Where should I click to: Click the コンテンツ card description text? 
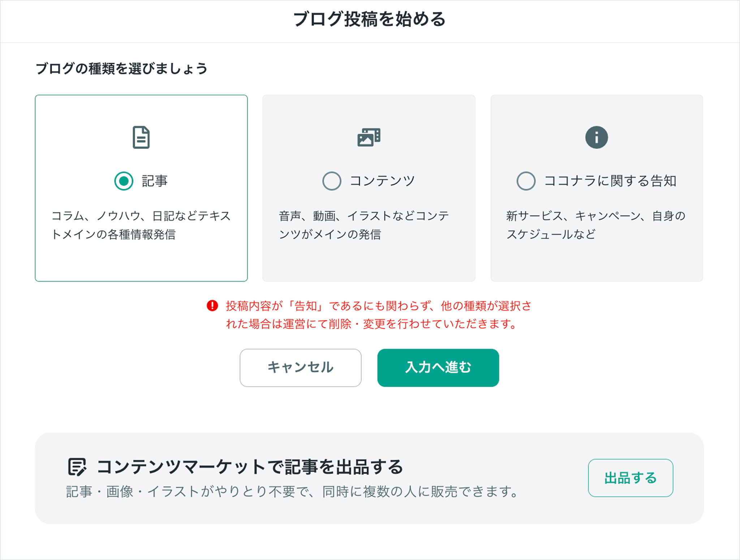pyautogui.click(x=364, y=225)
